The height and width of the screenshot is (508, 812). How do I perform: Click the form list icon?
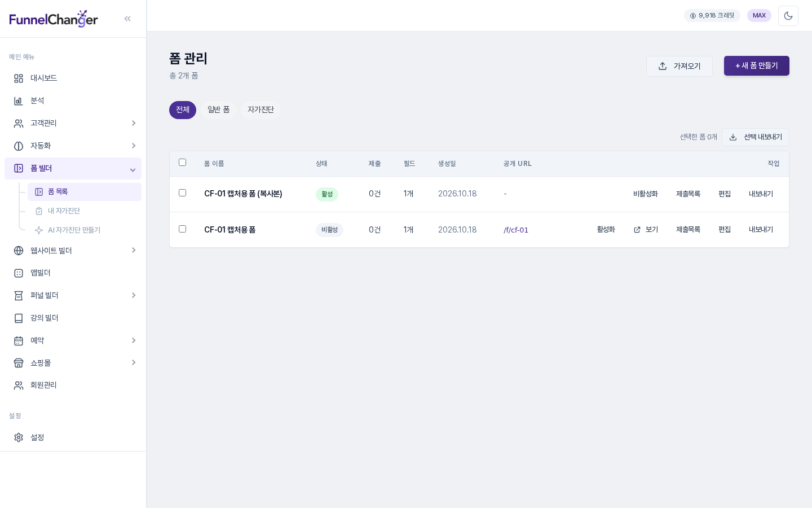[x=39, y=192]
